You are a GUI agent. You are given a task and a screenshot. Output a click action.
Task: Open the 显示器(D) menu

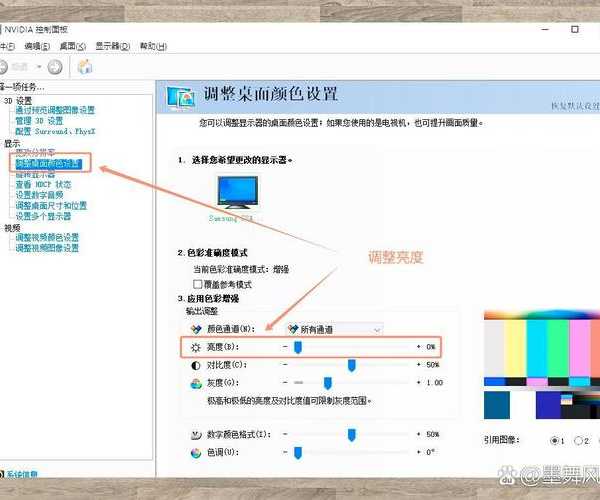coord(112,46)
